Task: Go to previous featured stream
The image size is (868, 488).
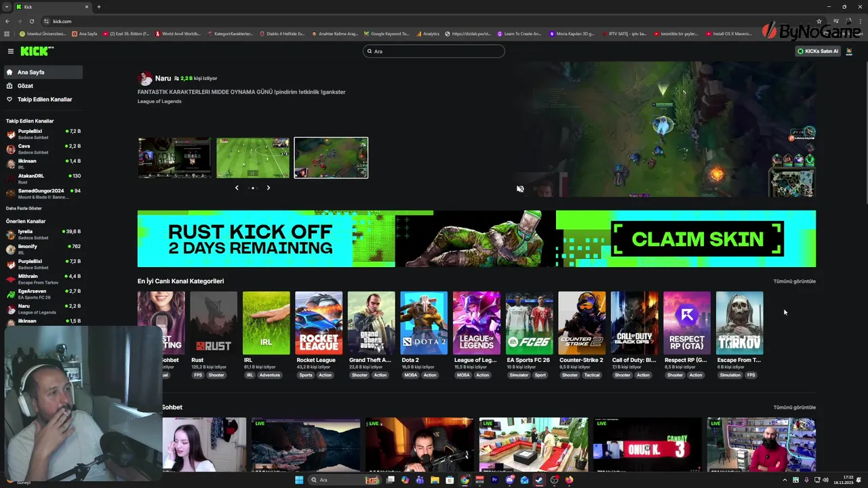Action: pos(237,188)
